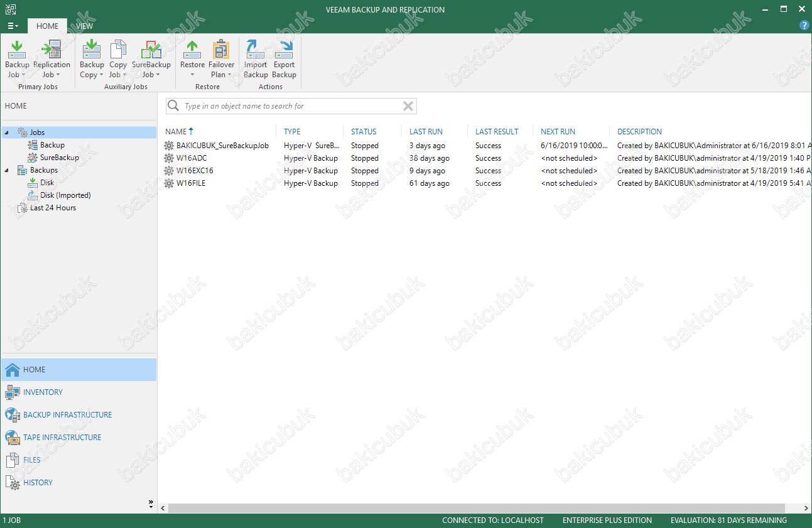
Task: Click the Tape Infrastructure icon
Action: 13,438
